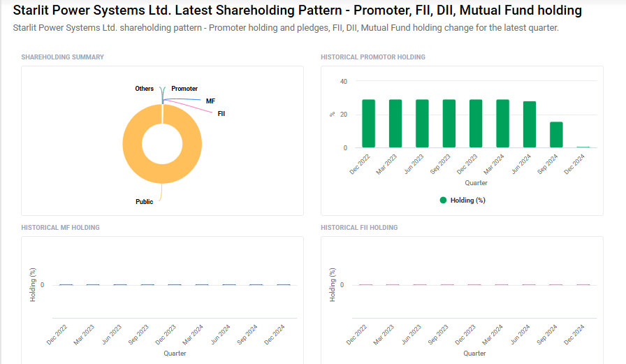Click the Historical MF Holding heading

(60, 228)
